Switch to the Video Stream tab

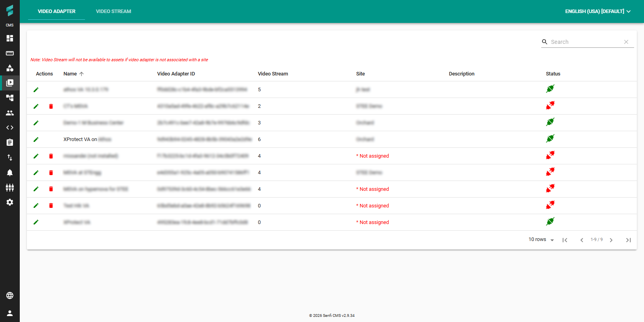(113, 11)
